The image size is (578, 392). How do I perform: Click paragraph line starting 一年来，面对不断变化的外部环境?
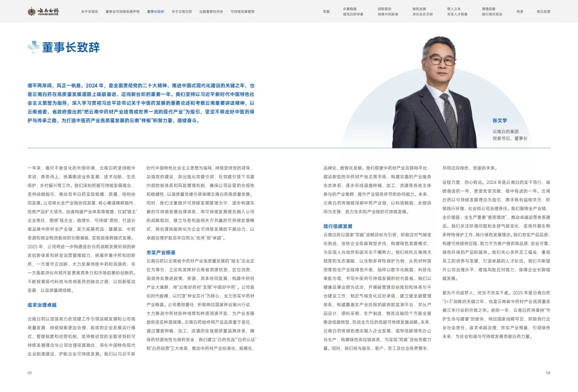tap(81, 168)
